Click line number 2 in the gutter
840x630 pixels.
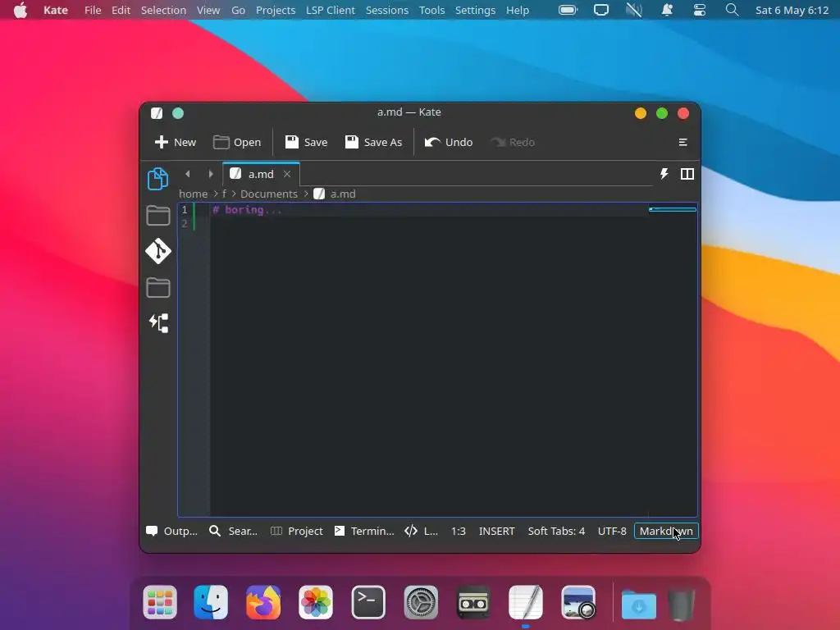[185, 223]
